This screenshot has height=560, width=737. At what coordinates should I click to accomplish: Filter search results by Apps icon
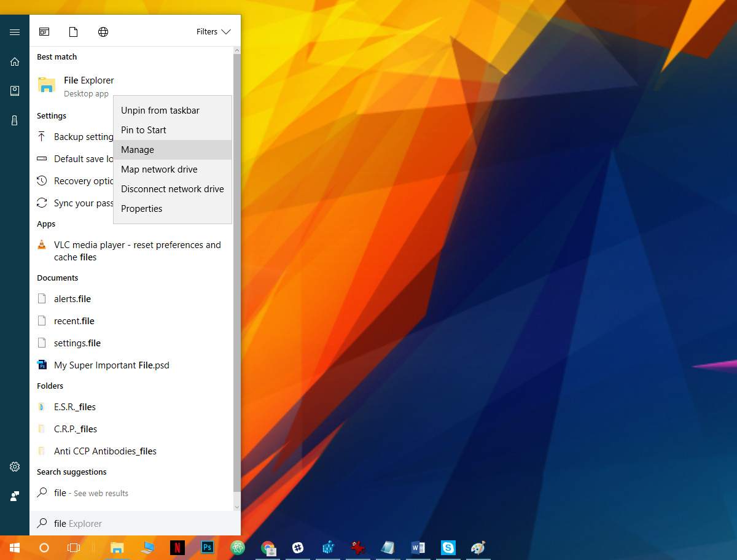(44, 32)
